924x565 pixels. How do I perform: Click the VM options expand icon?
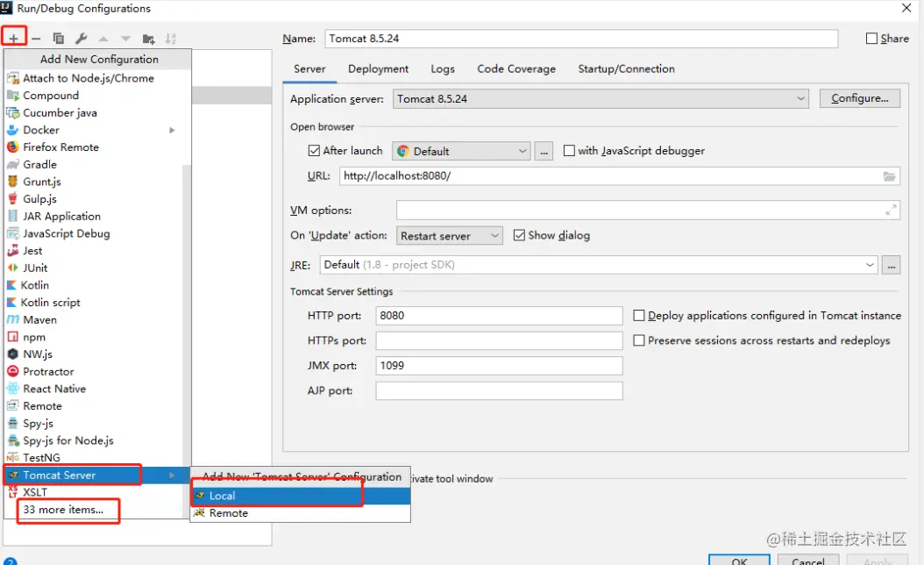click(x=891, y=210)
